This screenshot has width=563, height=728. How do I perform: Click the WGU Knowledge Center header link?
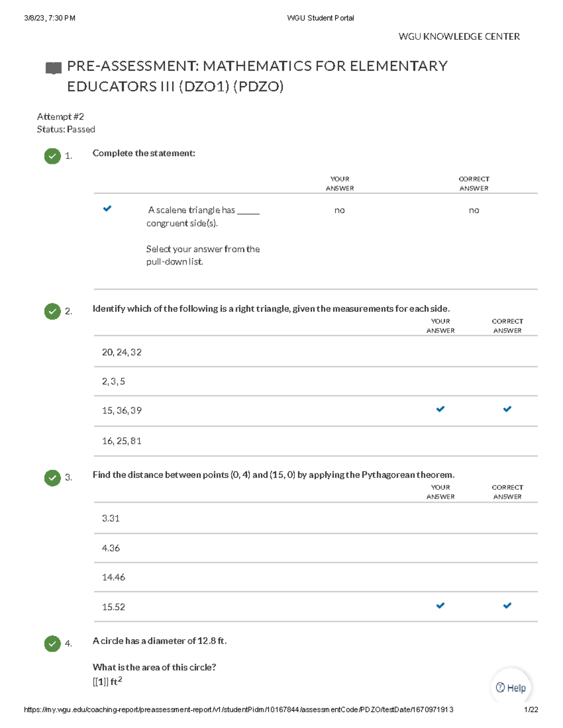pos(459,37)
